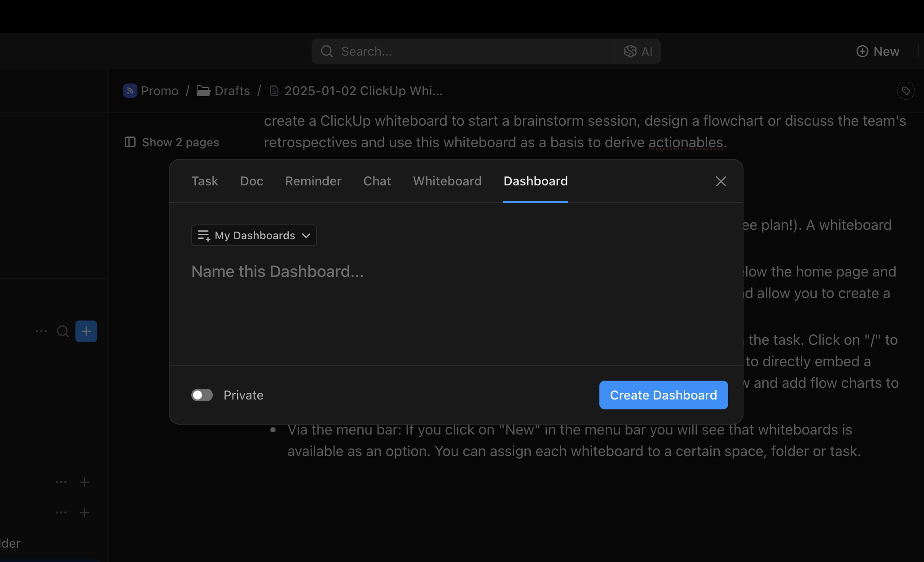Click Create Dashboard button
The image size is (924, 562).
[x=664, y=395]
